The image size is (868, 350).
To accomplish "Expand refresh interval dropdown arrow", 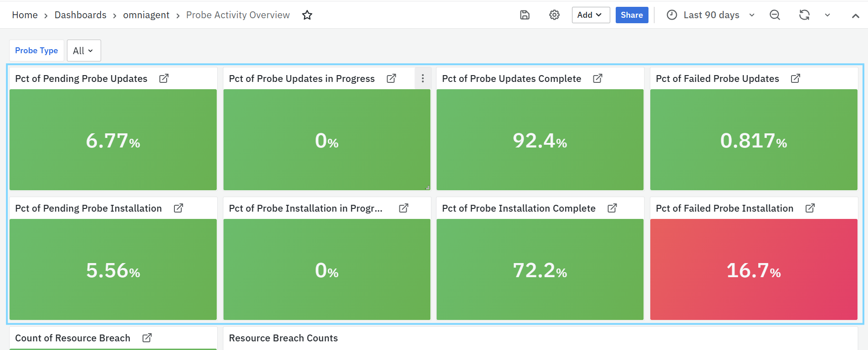I will (x=827, y=15).
